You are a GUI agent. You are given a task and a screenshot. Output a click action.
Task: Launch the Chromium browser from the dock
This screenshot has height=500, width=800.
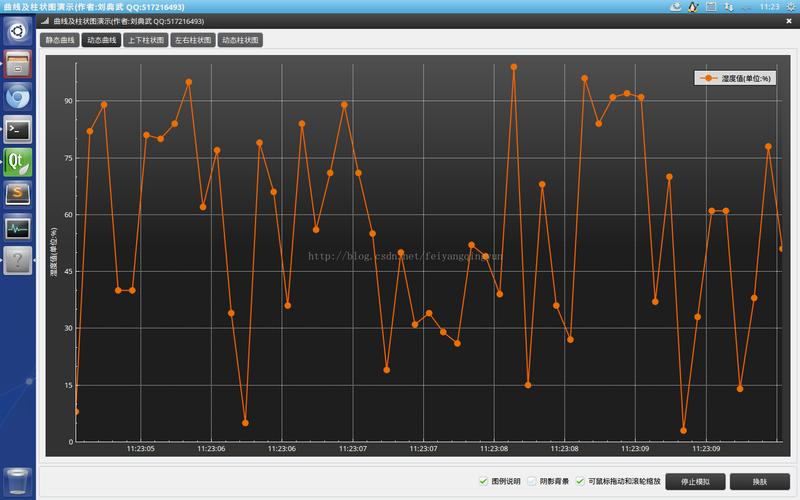pyautogui.click(x=18, y=96)
